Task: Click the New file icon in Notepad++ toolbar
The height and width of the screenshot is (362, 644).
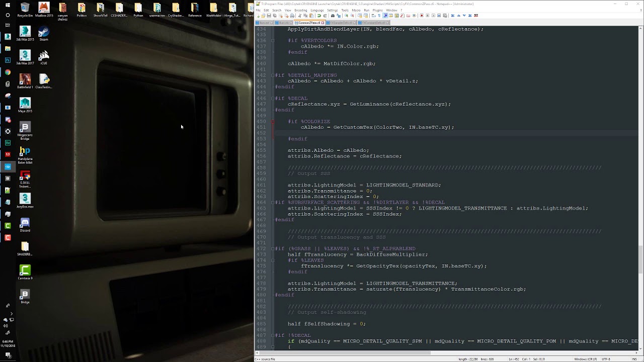Action: [258, 16]
